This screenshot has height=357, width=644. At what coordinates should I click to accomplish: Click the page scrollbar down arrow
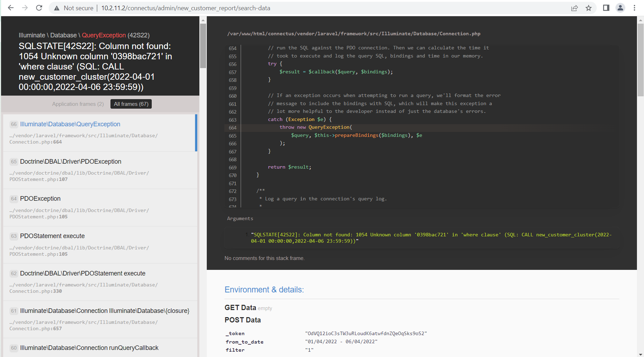640,354
